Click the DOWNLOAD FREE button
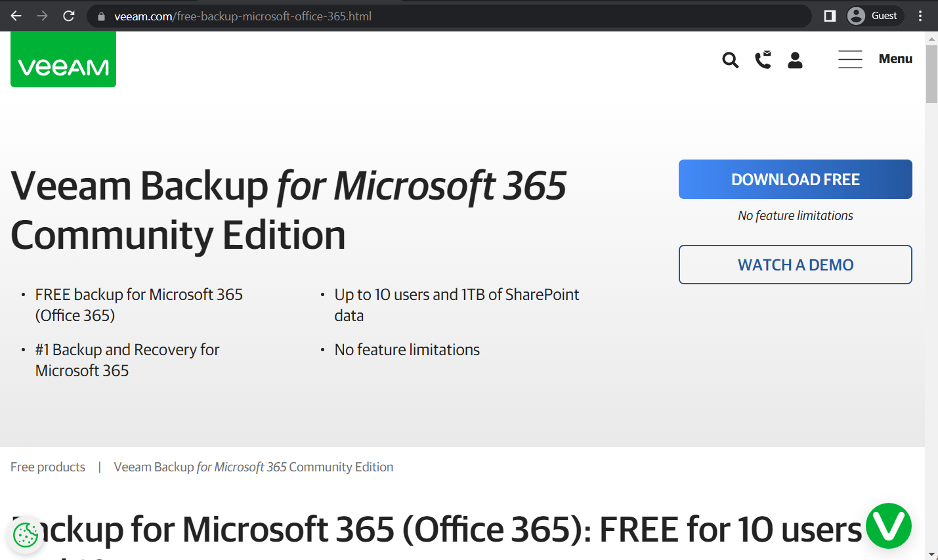This screenshot has height=560, width=938. [795, 179]
